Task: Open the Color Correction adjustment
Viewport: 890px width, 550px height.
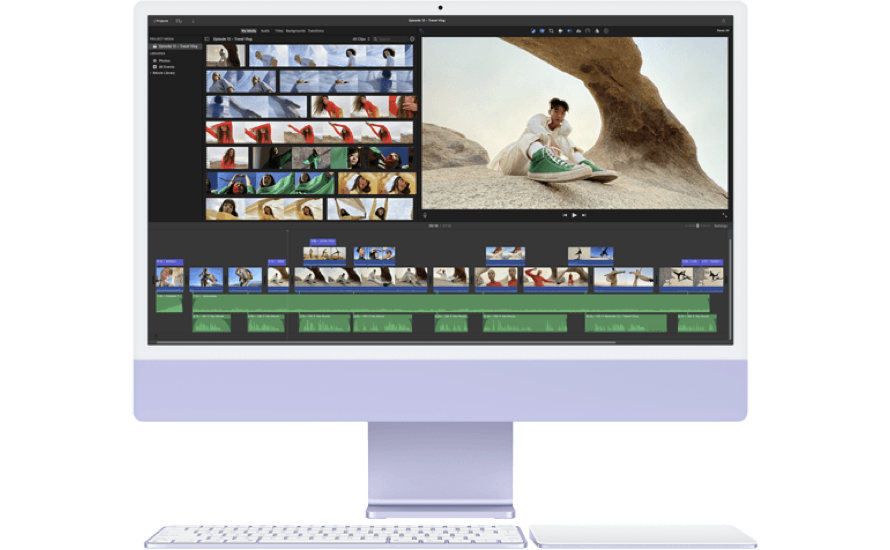Action: 542,31
